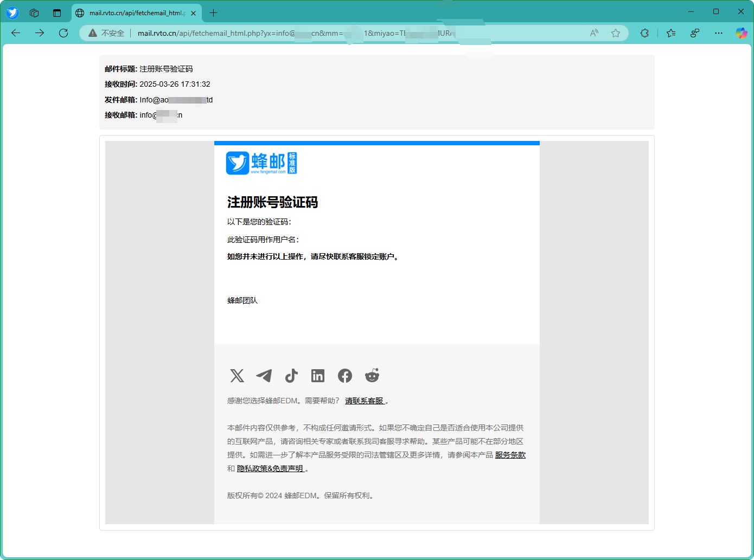Viewport: 754px width, 560px height.
Task: Open the browser Extensions icon
Action: 644,33
